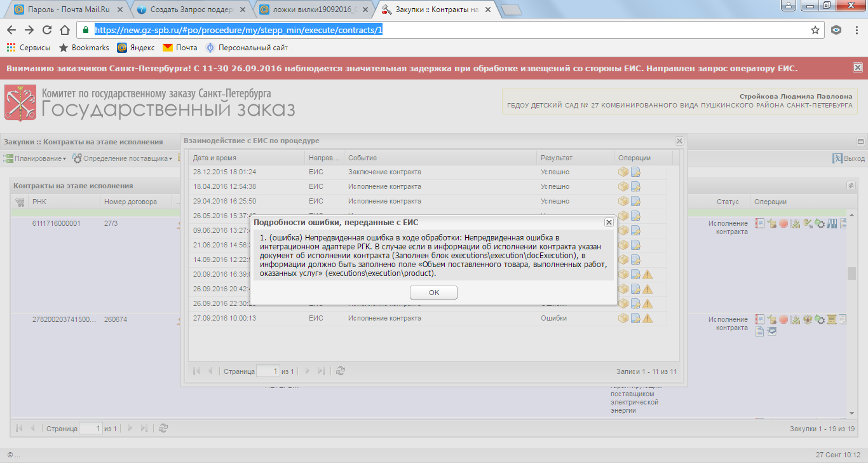Go to next page in EIS records
This screenshot has height=463, width=868.
click(x=308, y=371)
